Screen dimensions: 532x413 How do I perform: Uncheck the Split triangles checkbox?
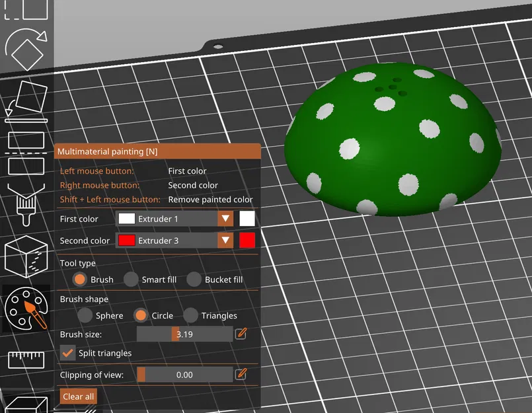pyautogui.click(x=67, y=353)
